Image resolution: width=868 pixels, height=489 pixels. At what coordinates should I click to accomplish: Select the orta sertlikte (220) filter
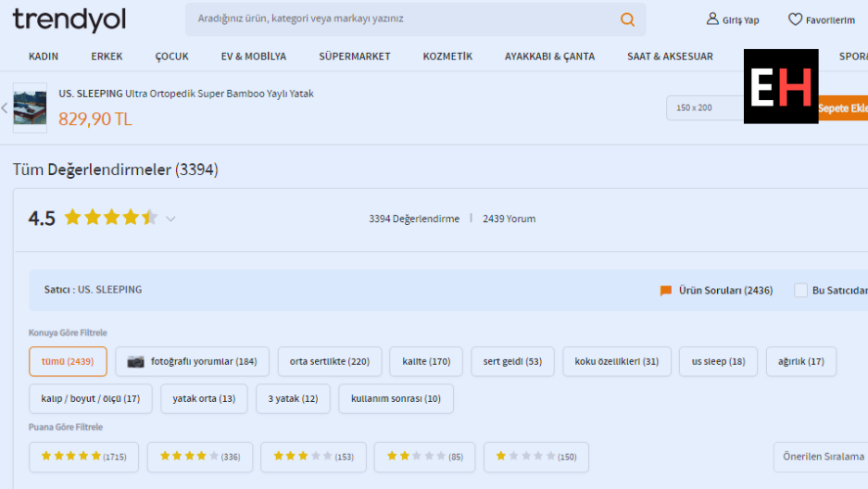(330, 362)
